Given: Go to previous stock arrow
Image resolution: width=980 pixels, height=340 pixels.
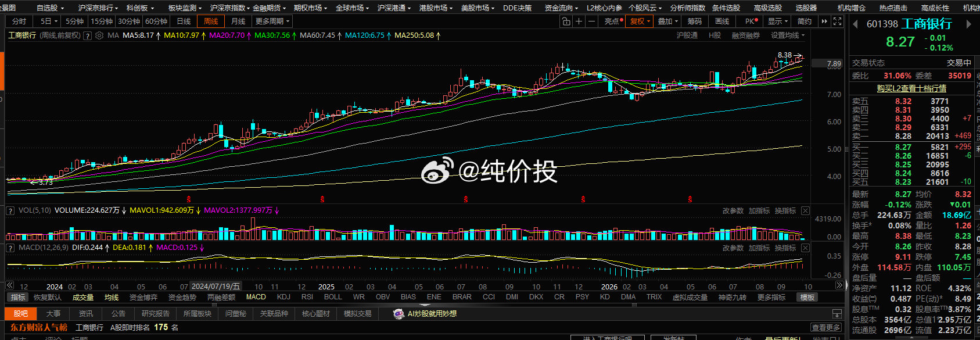Looking at the screenshot, I should click(855, 24).
